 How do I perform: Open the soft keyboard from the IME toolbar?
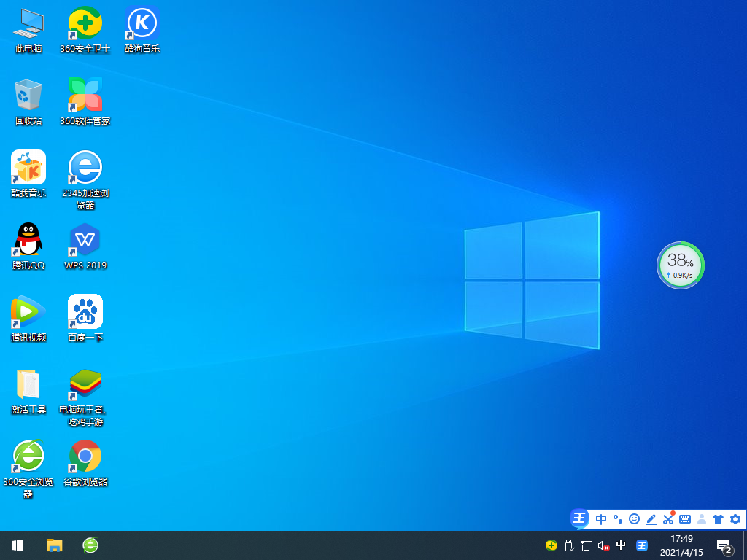[x=685, y=519]
